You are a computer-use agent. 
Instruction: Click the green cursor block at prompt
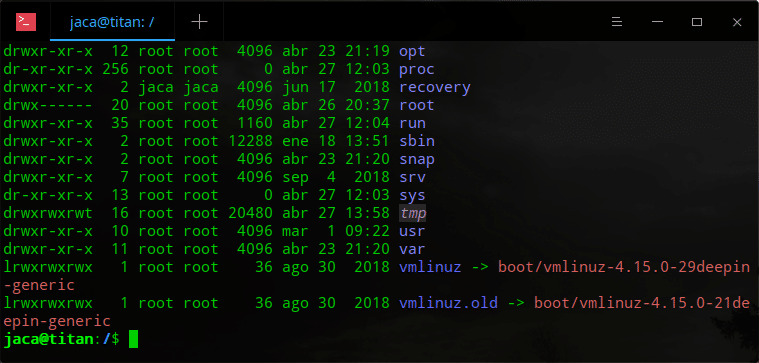click(133, 339)
